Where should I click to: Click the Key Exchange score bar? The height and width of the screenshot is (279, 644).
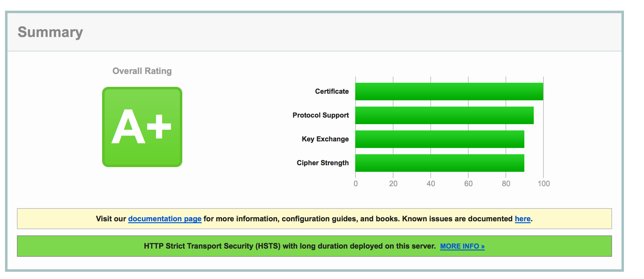(439, 139)
